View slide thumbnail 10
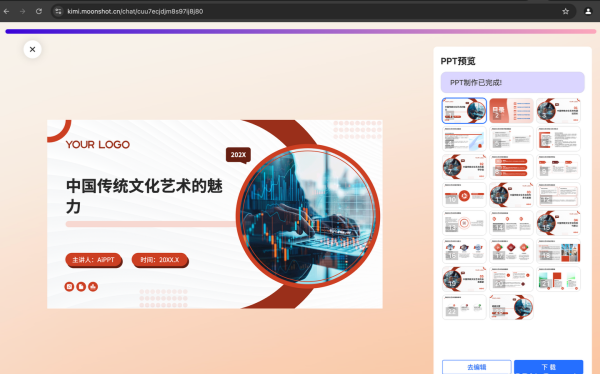Image resolution: width=600 pixels, height=374 pixels. tap(464, 195)
